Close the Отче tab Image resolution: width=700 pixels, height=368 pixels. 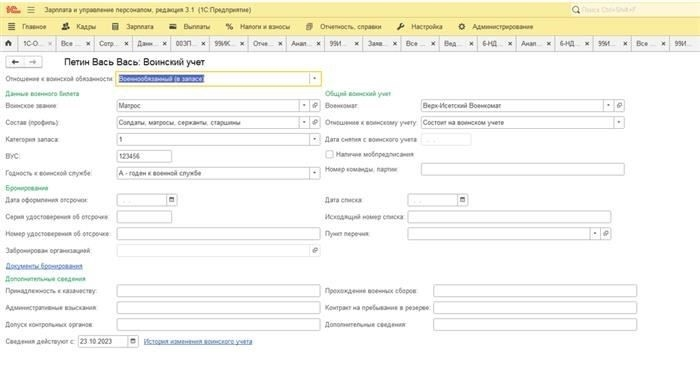(x=280, y=43)
